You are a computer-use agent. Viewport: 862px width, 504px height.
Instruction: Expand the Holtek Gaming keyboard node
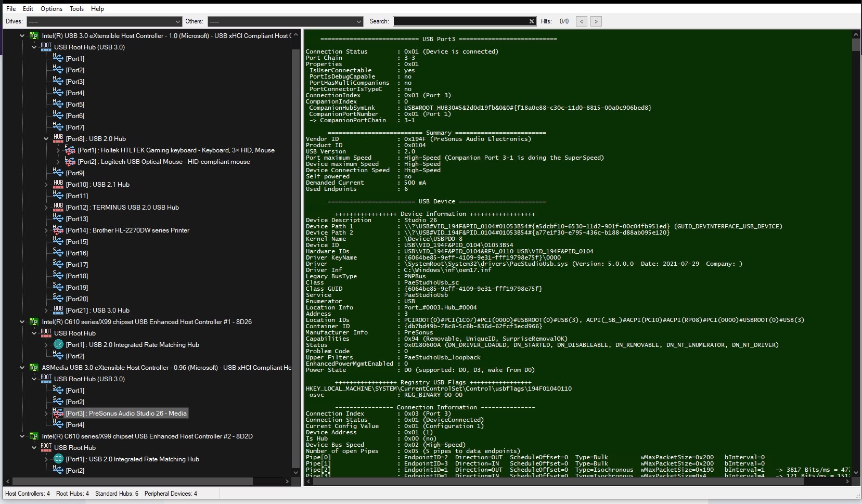pos(58,150)
